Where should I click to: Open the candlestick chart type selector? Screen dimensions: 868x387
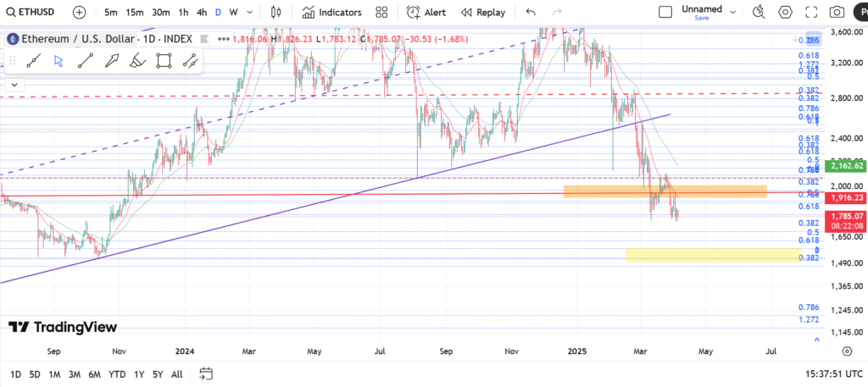click(275, 12)
